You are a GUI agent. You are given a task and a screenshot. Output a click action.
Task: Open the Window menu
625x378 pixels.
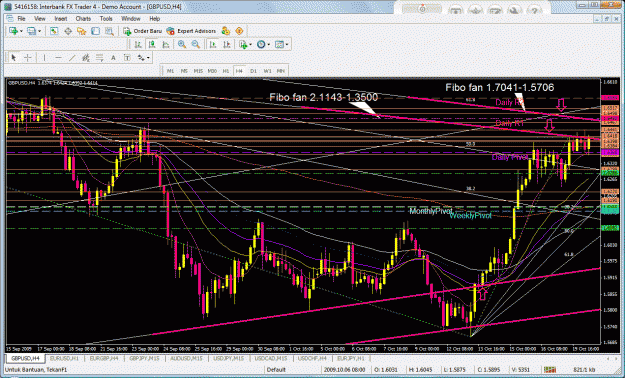131,19
